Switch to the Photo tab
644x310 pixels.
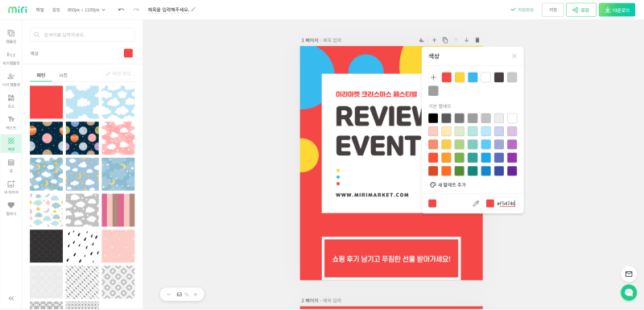(x=64, y=75)
